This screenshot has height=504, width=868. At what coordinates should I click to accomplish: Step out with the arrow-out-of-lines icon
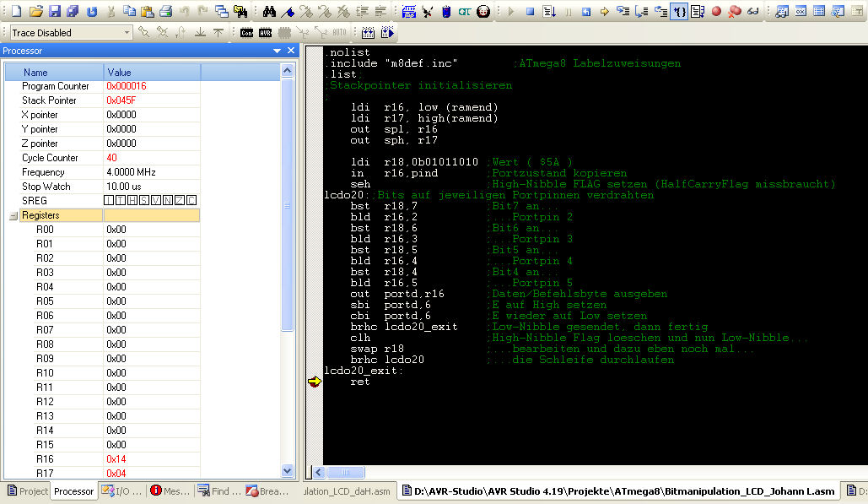pos(660,11)
